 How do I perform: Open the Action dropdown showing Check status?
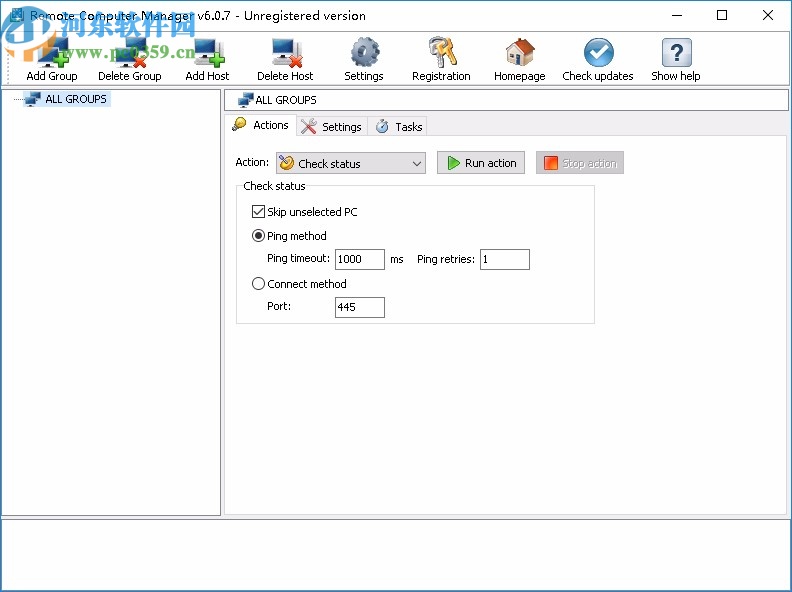(x=351, y=163)
